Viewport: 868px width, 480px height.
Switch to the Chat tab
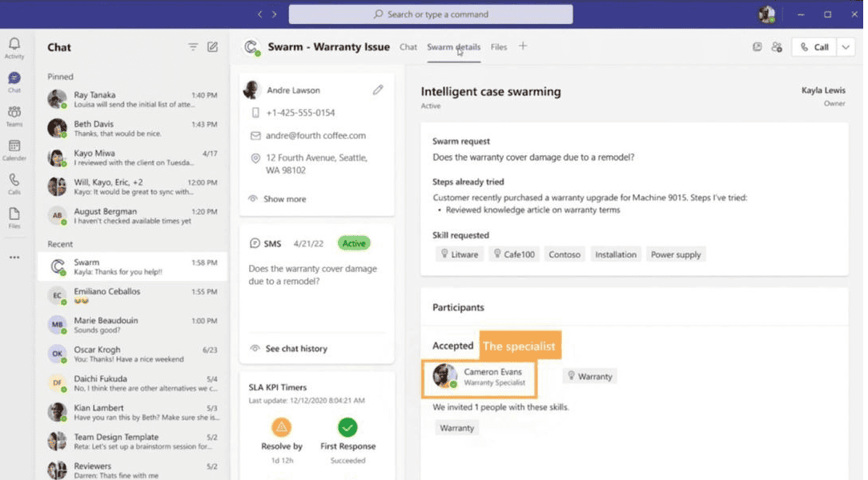coord(408,47)
